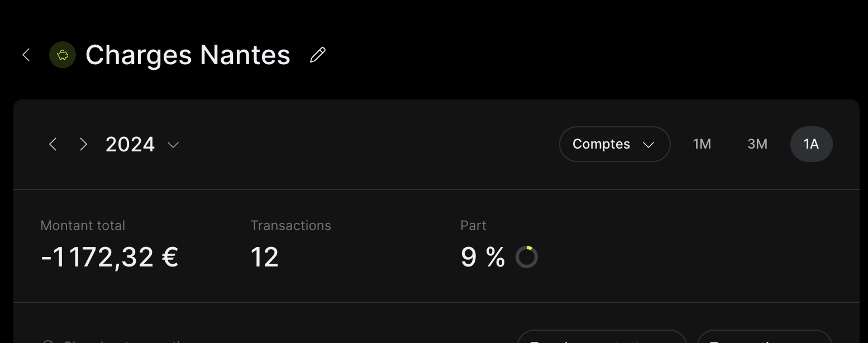Advance to the next year
868x343 pixels.
tap(84, 145)
